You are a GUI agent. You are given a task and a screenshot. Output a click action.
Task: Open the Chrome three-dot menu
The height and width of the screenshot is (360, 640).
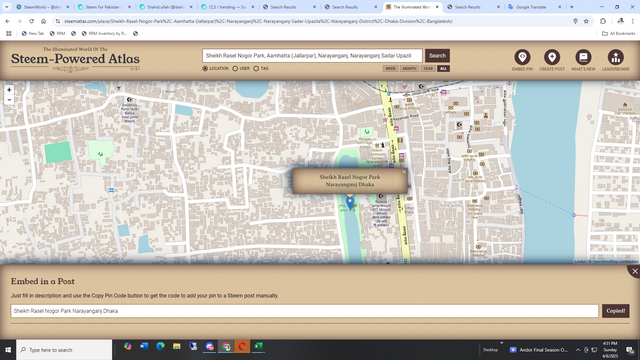(x=633, y=21)
